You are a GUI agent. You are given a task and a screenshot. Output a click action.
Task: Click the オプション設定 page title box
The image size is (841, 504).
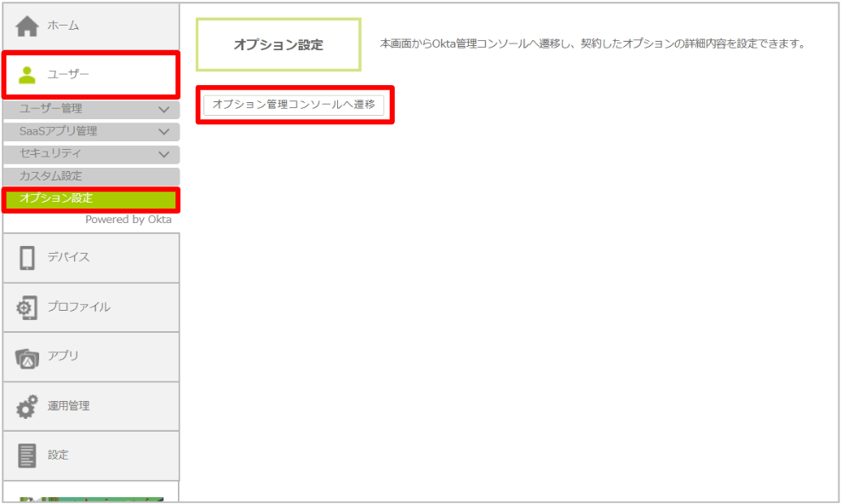278,45
